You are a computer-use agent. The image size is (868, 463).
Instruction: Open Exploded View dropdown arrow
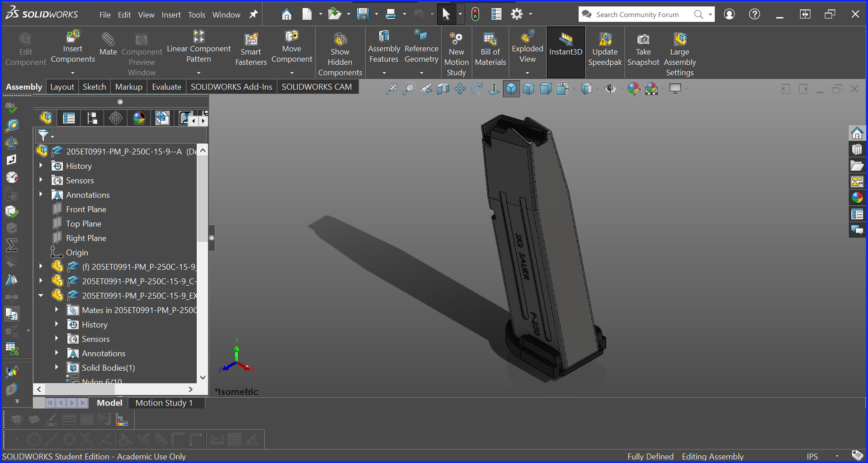click(x=527, y=73)
